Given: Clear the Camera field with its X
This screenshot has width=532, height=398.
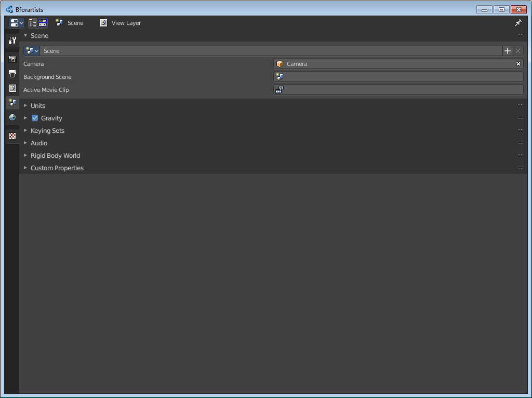Looking at the screenshot, I should [x=518, y=64].
